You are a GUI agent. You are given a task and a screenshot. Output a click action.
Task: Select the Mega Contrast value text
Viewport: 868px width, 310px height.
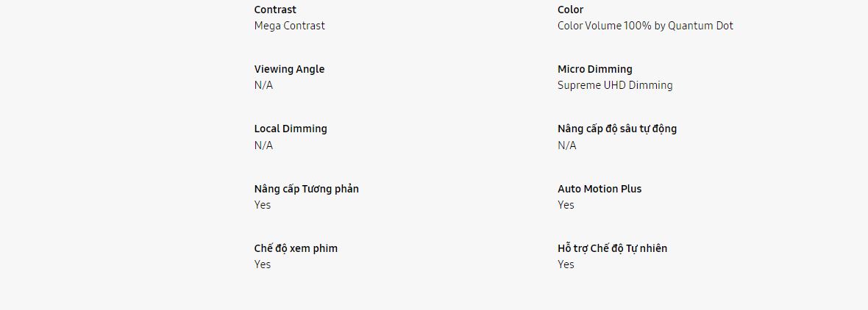click(x=289, y=26)
